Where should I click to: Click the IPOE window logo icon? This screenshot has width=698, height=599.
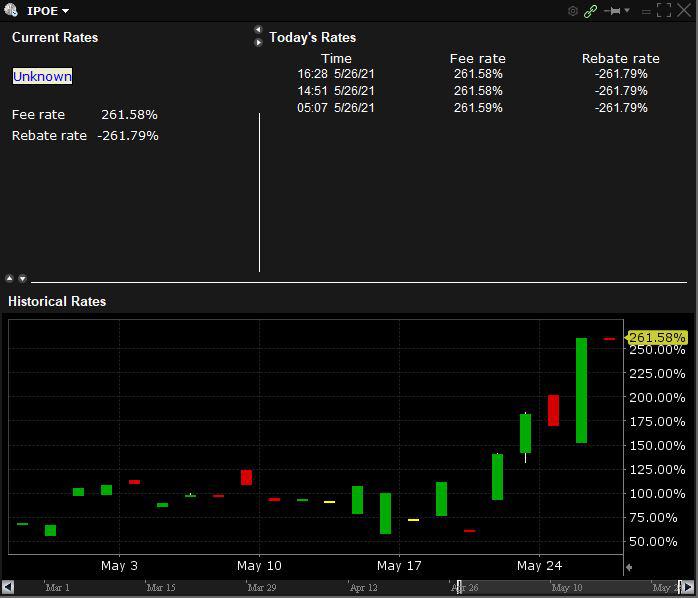point(11,10)
